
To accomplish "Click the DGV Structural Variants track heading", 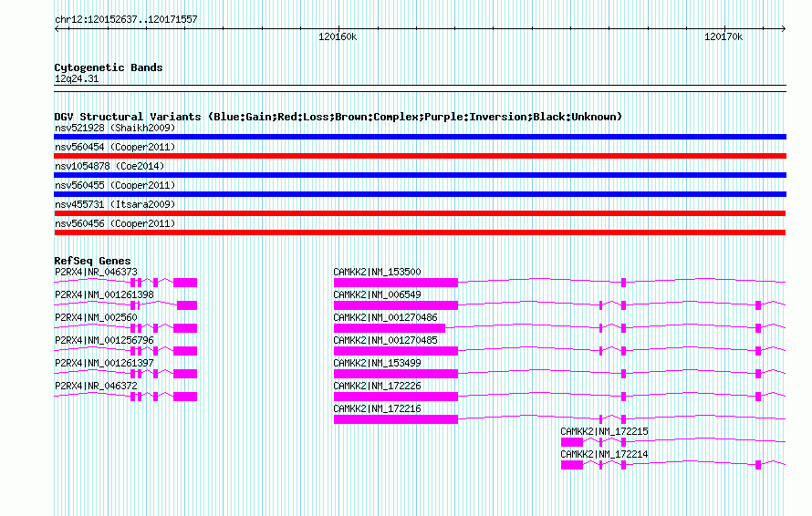I will tap(338, 117).
